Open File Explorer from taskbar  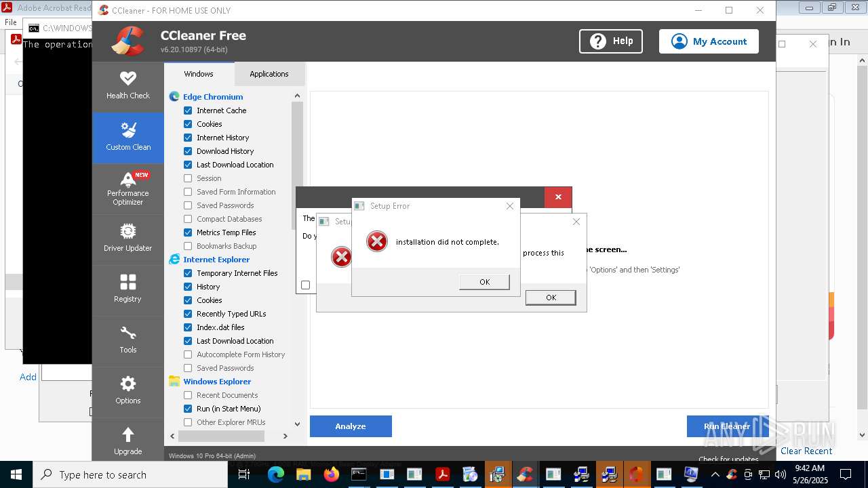pyautogui.click(x=303, y=474)
